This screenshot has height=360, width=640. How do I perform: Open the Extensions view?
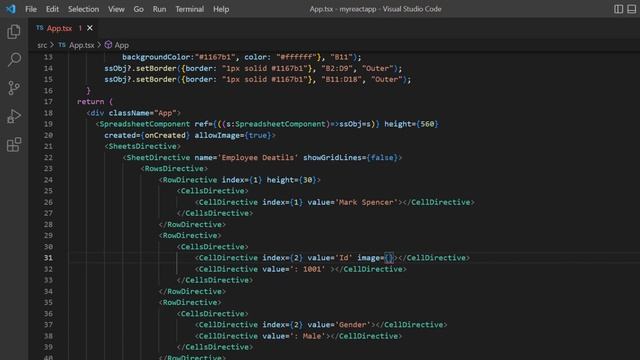coord(14,144)
